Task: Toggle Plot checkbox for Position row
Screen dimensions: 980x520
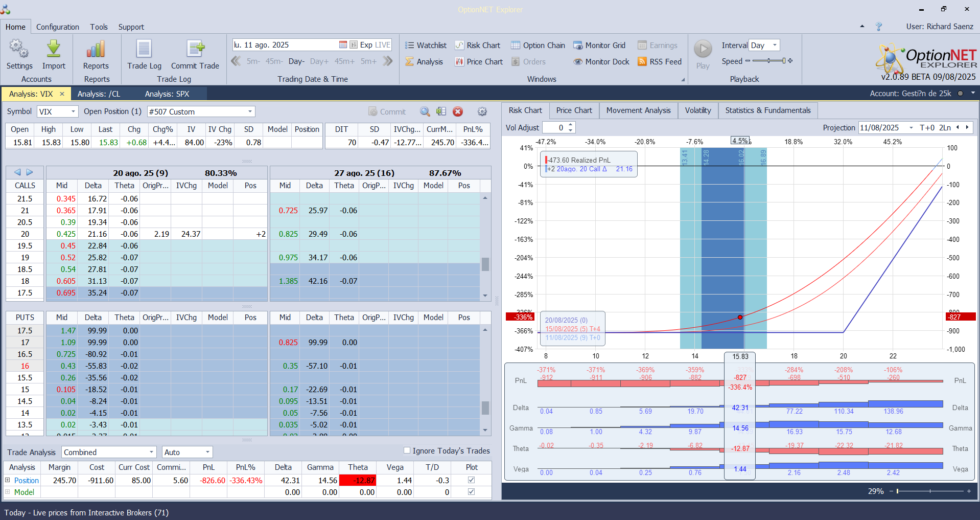Action: (471, 480)
